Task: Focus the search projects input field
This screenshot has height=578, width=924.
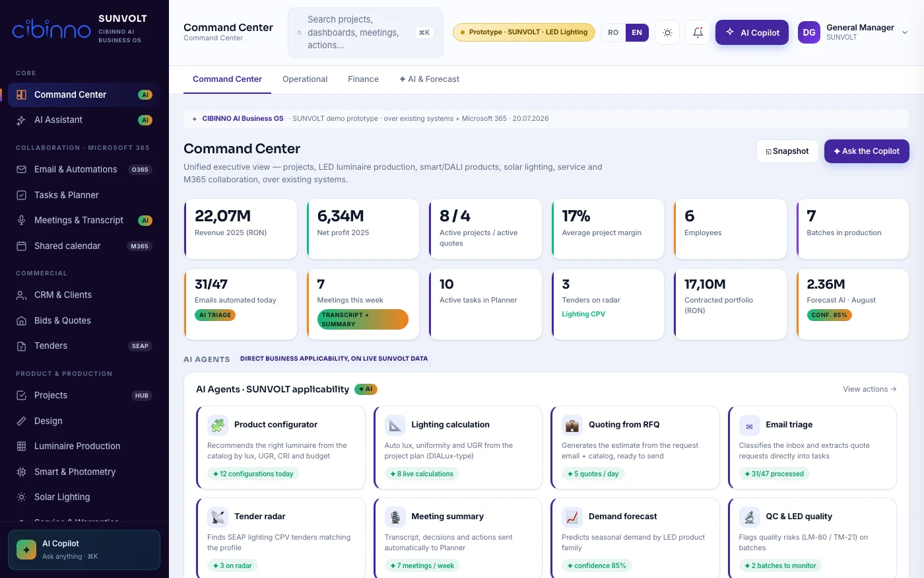Action: (366, 32)
